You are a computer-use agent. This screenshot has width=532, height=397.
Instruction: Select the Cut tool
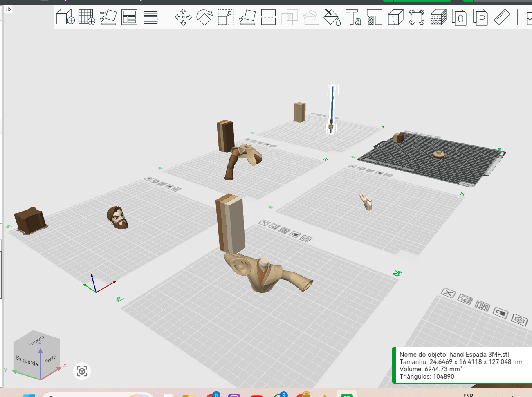point(268,17)
